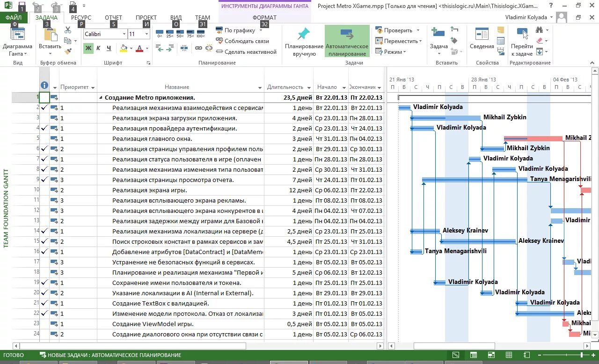Click the Task Notes yellow icon

501,30
